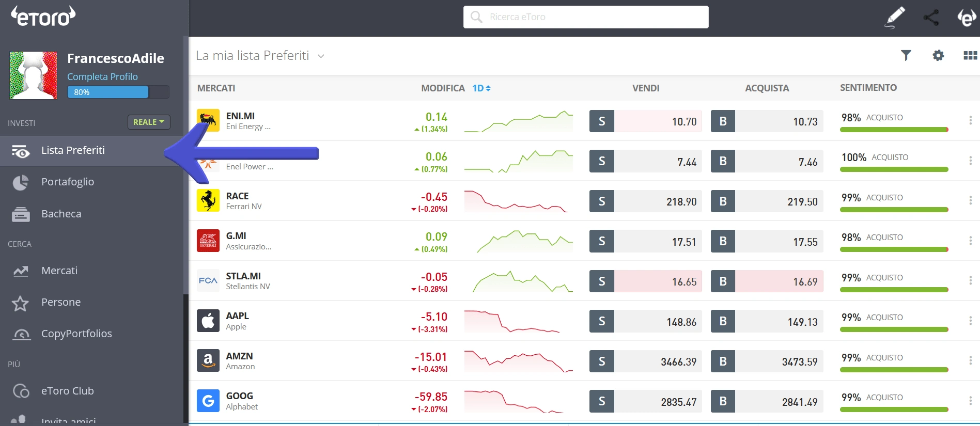Open the pencil write-post icon
Image resolution: width=980 pixels, height=426 pixels.
click(895, 17)
